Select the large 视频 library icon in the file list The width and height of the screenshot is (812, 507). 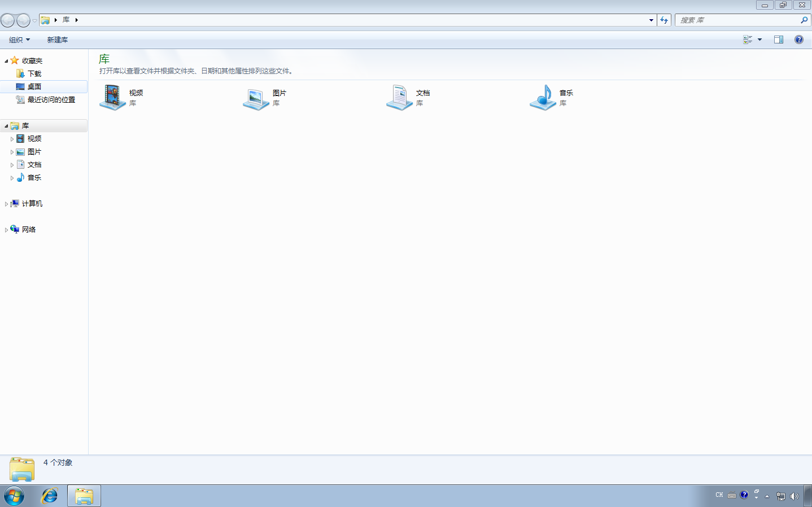point(113,98)
